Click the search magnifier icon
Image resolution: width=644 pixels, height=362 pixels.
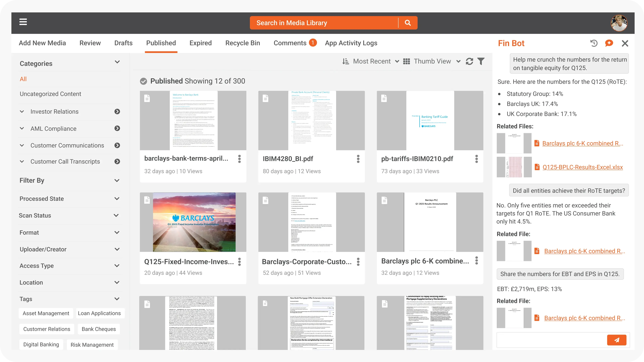coord(408,23)
